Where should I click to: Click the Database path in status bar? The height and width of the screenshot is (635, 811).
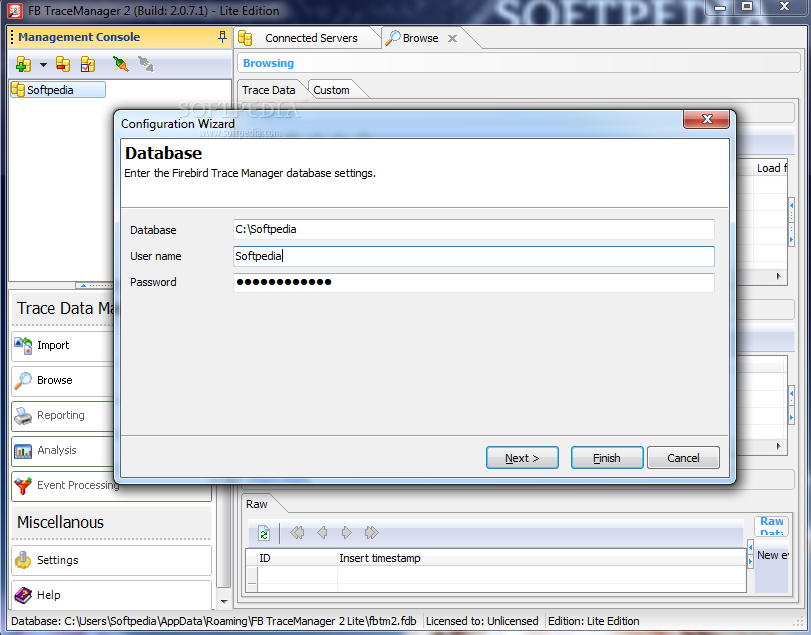(x=213, y=621)
